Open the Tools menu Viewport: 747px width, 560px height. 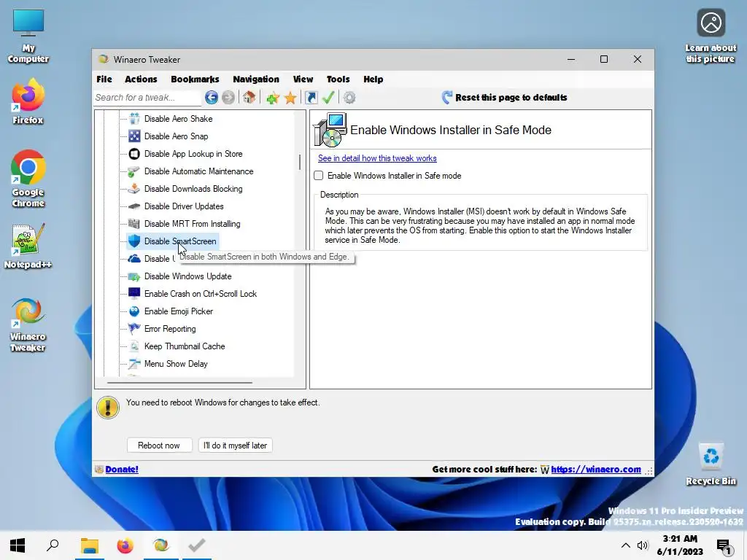coord(338,79)
